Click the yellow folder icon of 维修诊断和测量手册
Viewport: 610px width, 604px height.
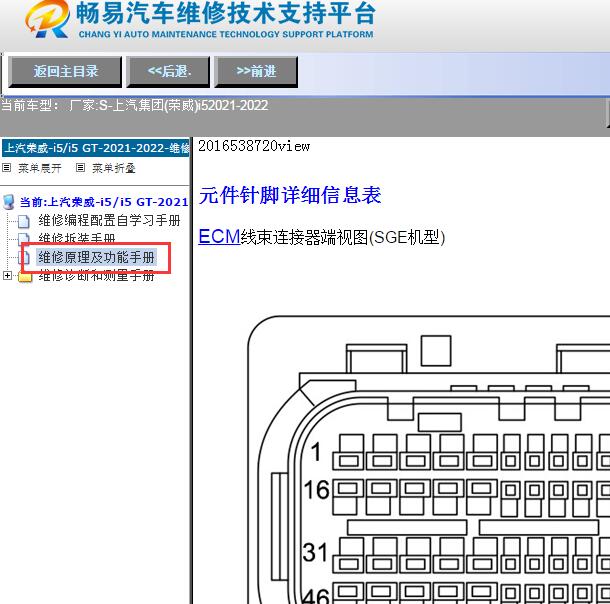[x=25, y=276]
